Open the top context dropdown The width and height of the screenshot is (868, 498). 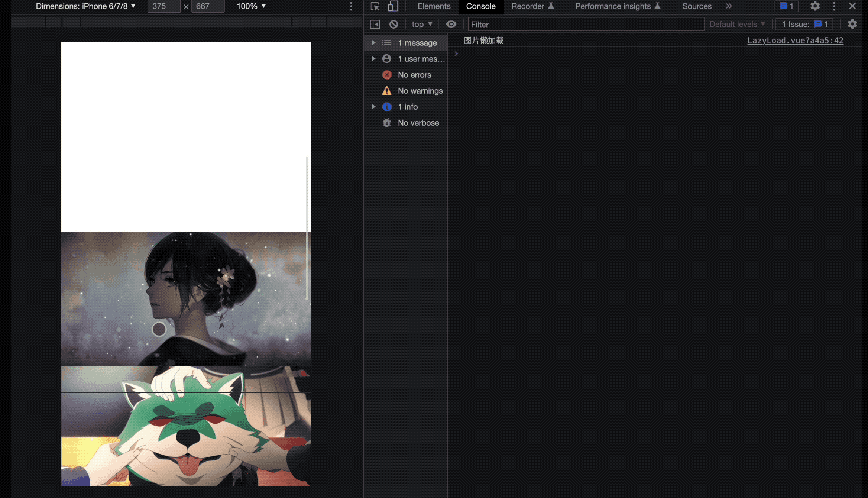(422, 24)
